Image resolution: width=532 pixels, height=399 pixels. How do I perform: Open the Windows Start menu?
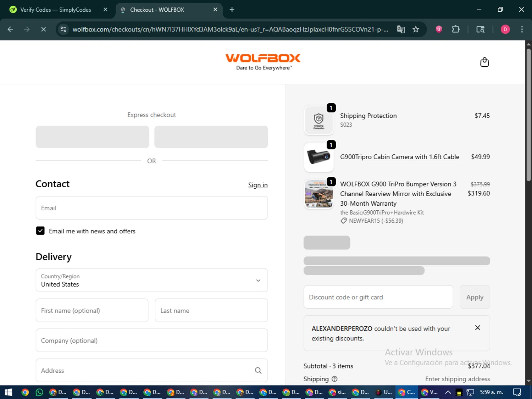(9, 392)
